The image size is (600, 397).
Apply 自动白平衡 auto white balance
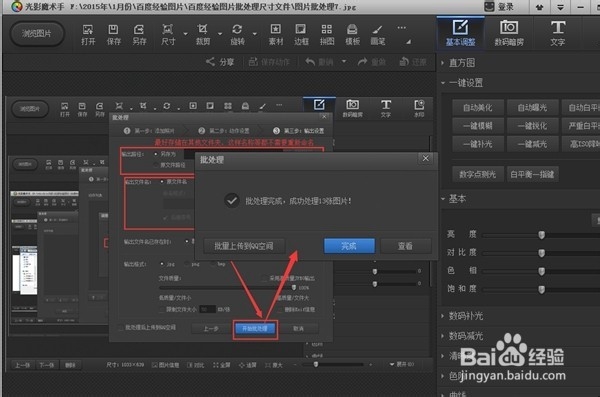pos(581,108)
